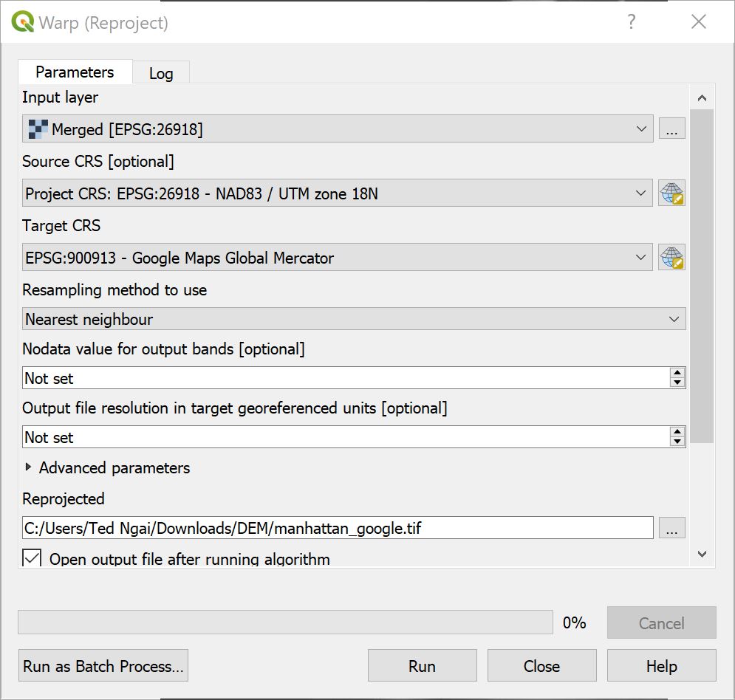The image size is (735, 700).
Task: Enable Open output file after running algorithm
Action: 30,557
